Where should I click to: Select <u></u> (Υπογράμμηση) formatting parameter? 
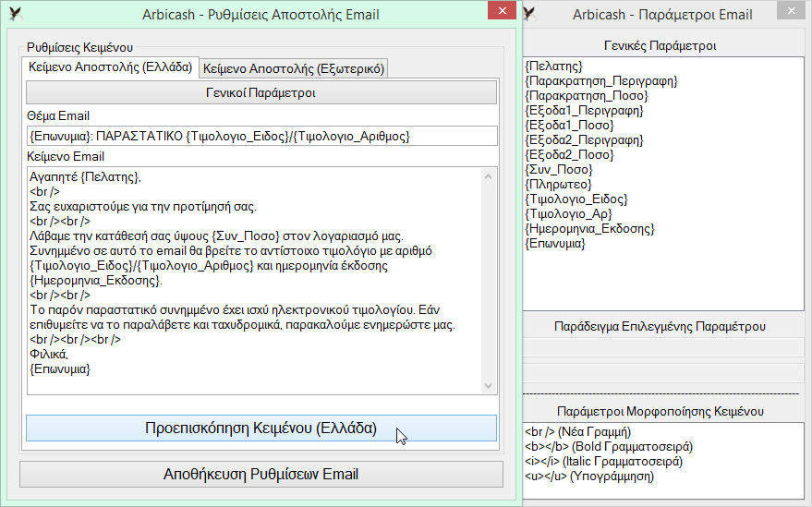[588, 476]
